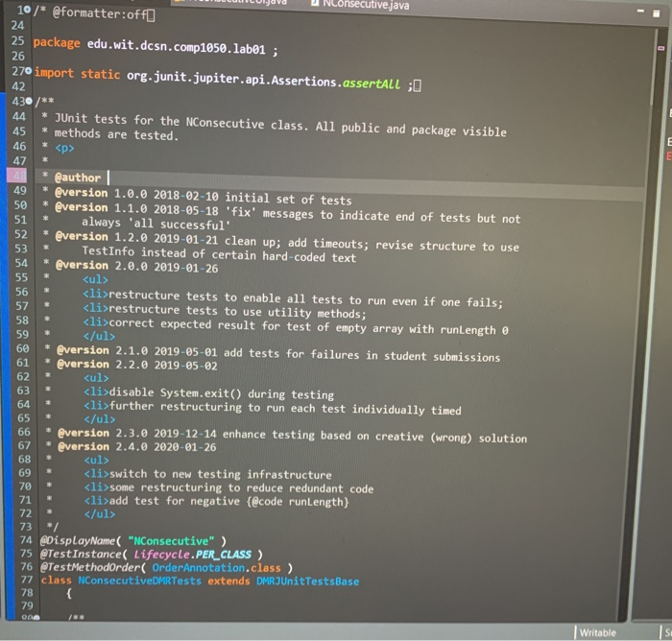
Task: Click the closing </ul> tag on line 72
Action: [100, 514]
